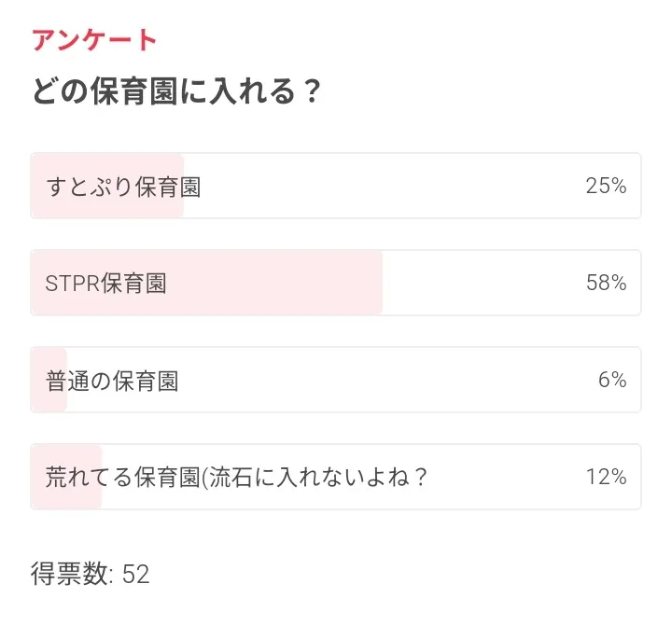
Task: Click the question どの保育園に入れる？
Action: [177, 92]
